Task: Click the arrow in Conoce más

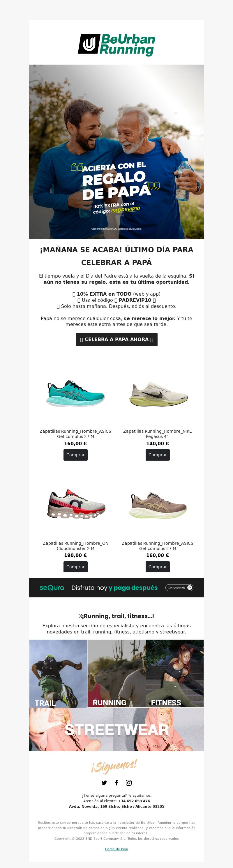Action: (x=190, y=587)
